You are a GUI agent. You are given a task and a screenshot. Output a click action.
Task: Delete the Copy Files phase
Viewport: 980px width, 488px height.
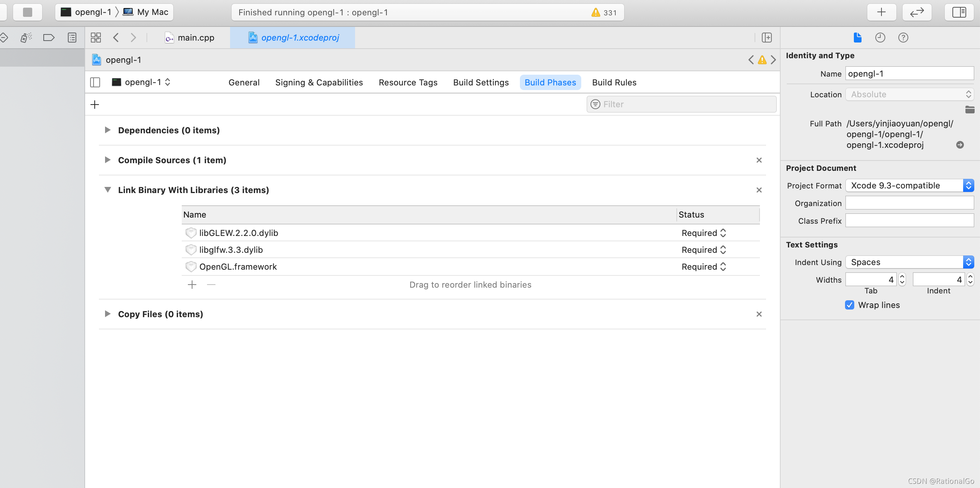click(x=759, y=314)
